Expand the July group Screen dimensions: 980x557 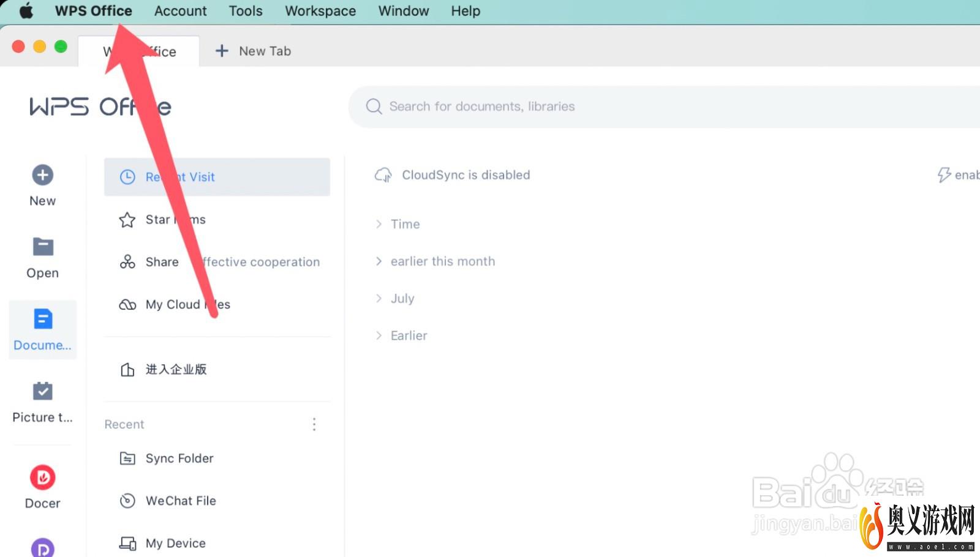379,298
